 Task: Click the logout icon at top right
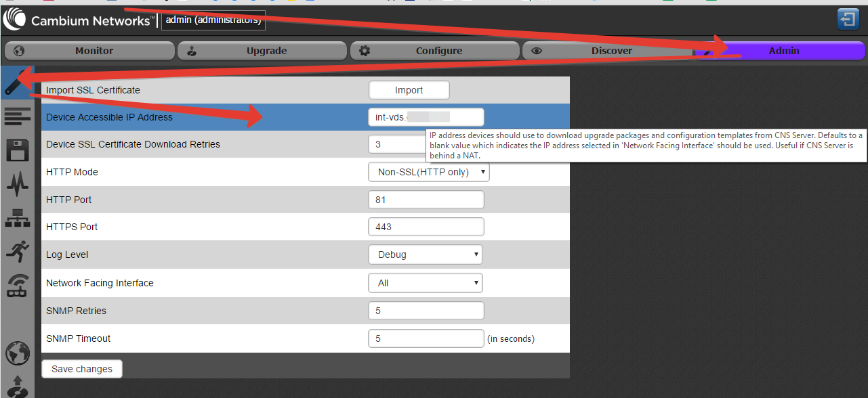click(848, 19)
